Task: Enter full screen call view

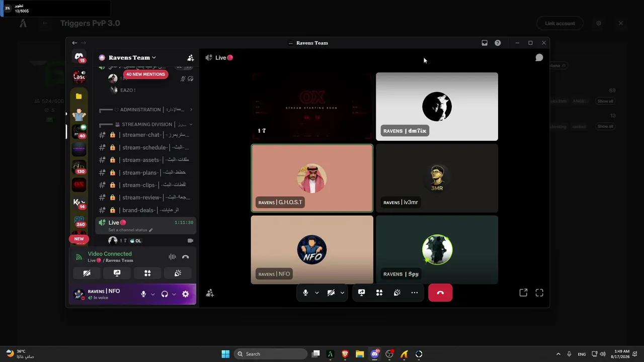Action: pos(539,293)
